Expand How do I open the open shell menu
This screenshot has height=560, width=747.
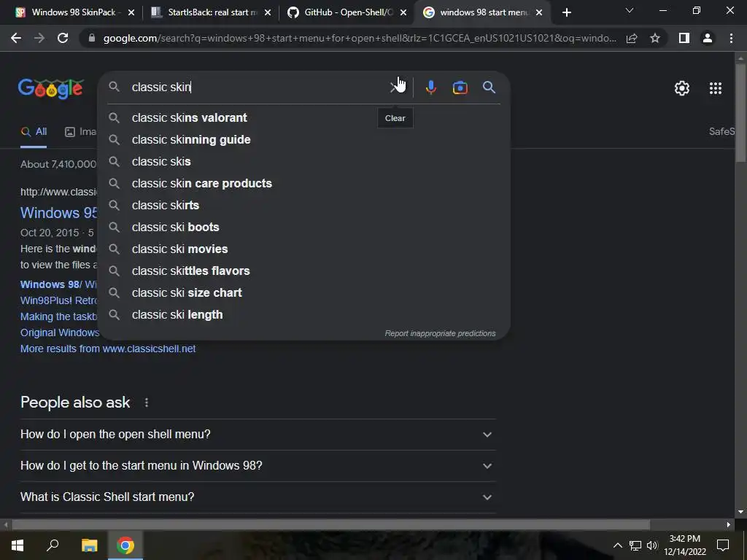pos(258,435)
